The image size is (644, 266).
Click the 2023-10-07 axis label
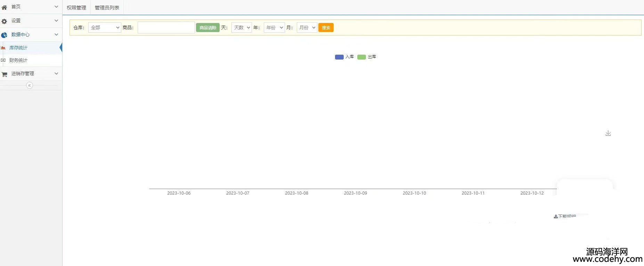pos(238,193)
